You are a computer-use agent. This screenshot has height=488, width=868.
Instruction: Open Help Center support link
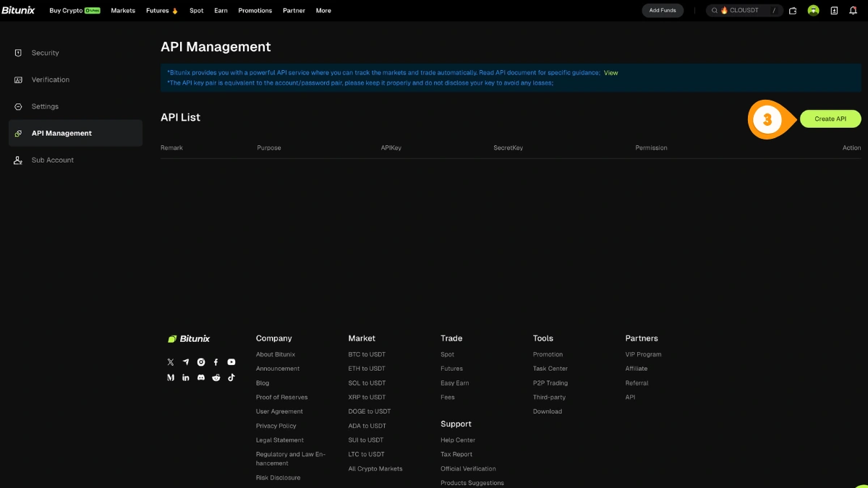458,440
